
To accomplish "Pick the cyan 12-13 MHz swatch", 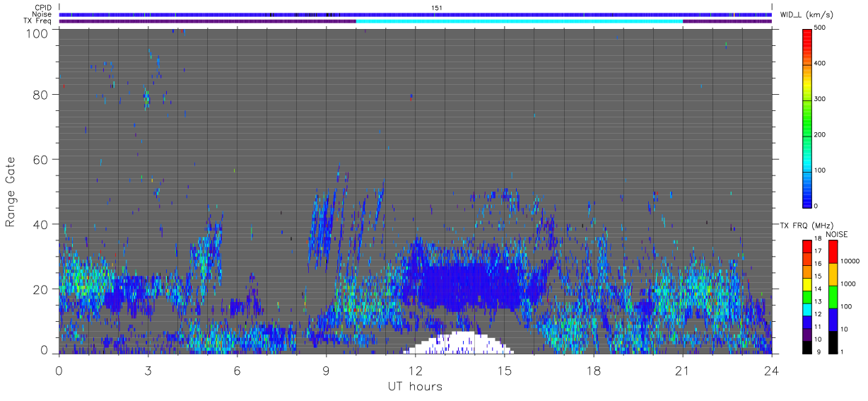I will click(x=807, y=309).
